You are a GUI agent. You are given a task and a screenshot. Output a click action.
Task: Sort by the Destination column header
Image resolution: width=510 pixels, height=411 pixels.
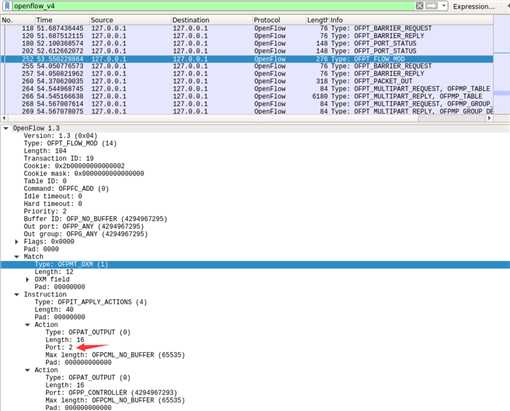coord(191,20)
